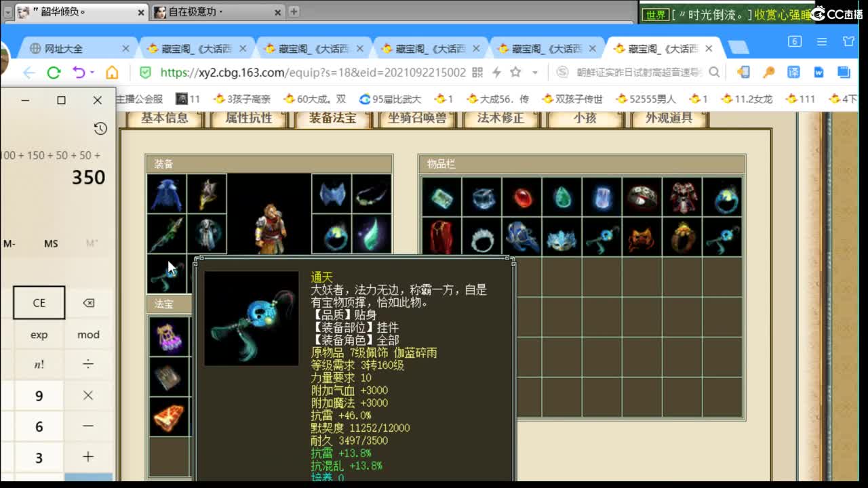Click the calculator divide button
This screenshot has height=488, width=868.
coord(88,365)
